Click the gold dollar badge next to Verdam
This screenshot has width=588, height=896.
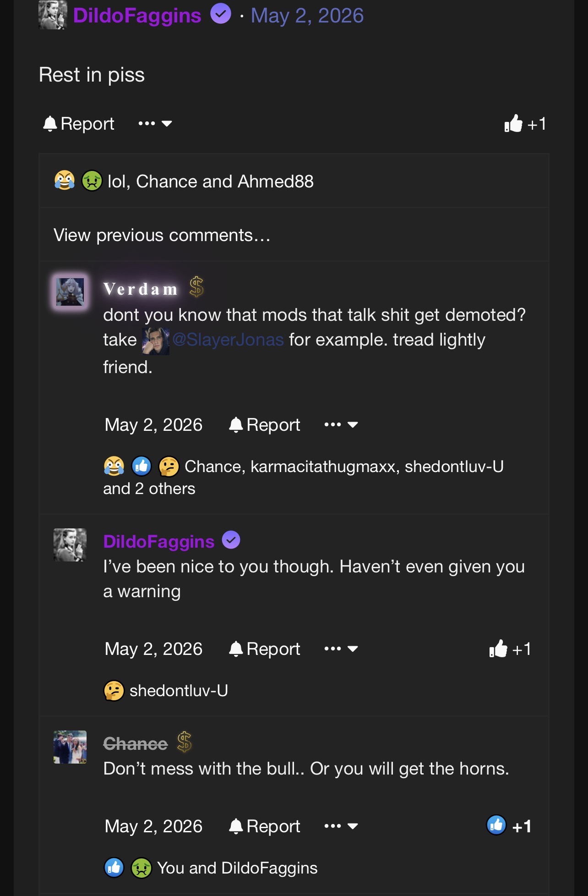pyautogui.click(x=196, y=287)
